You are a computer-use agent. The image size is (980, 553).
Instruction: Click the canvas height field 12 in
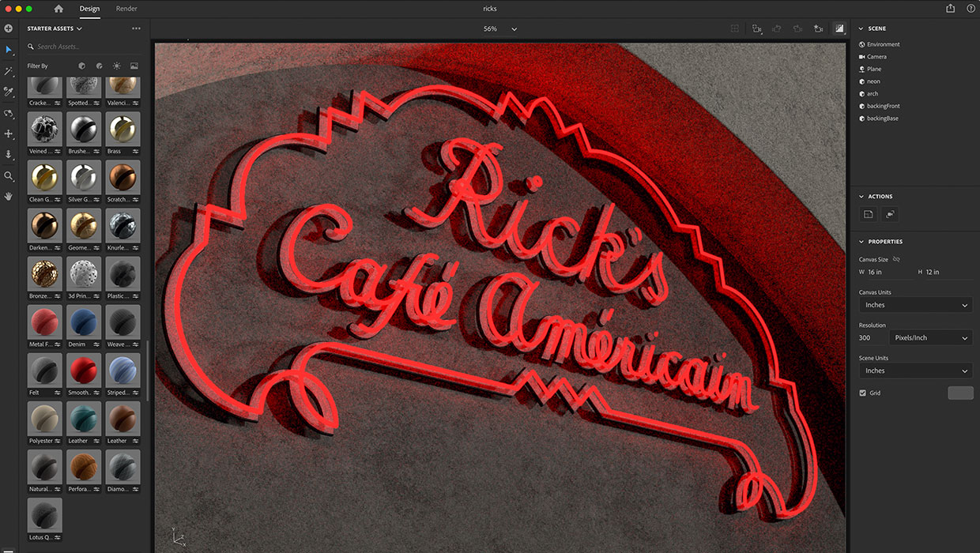(x=948, y=272)
